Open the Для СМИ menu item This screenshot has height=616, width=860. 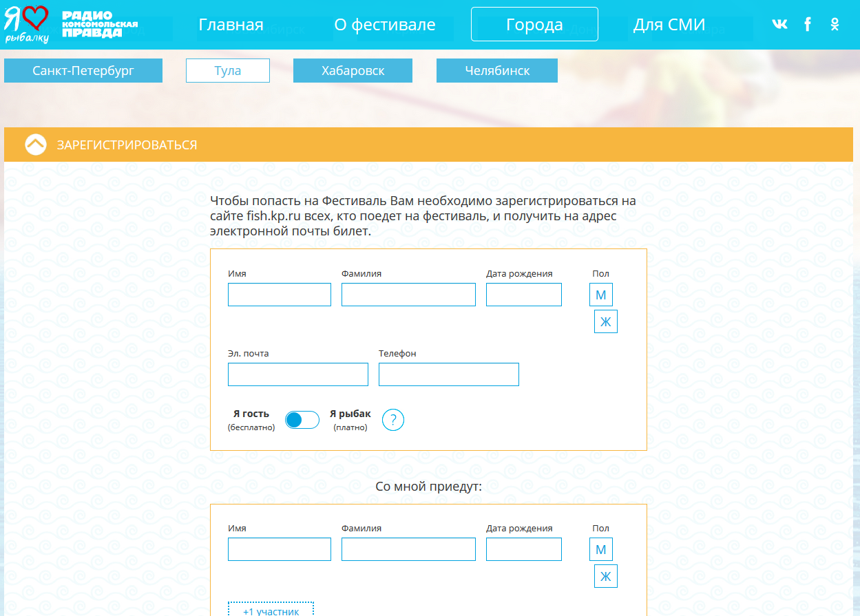(669, 25)
